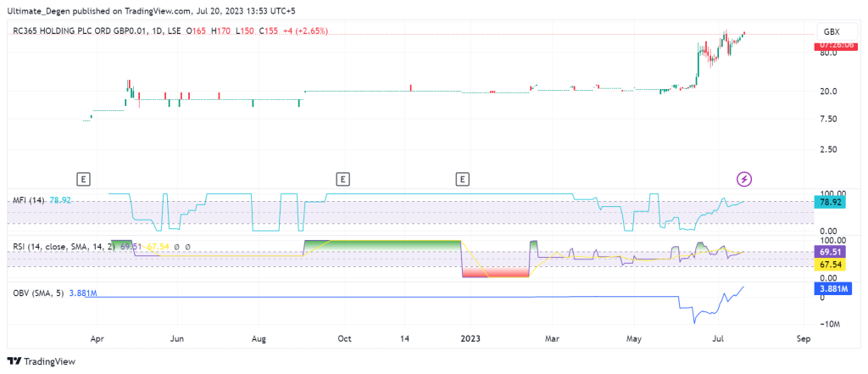Click the earnings 'E' marker near December
This screenshot has width=868, height=374.
click(462, 179)
